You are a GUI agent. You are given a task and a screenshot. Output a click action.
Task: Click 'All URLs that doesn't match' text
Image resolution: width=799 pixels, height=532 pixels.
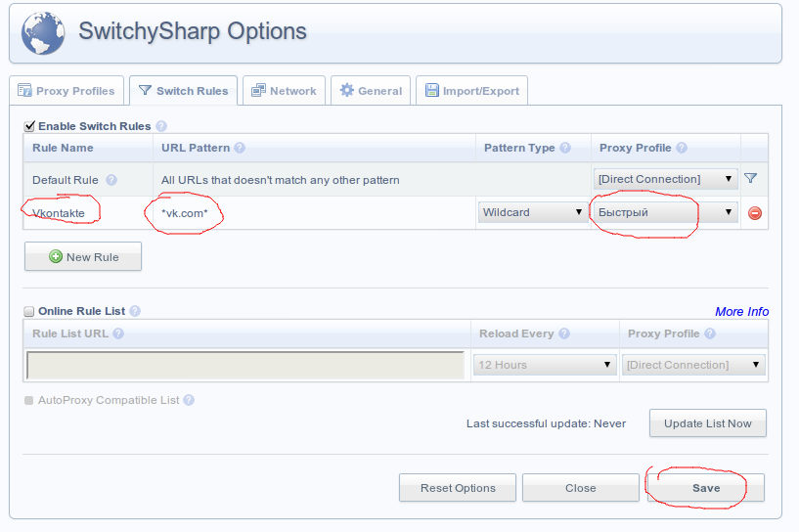[281, 180]
